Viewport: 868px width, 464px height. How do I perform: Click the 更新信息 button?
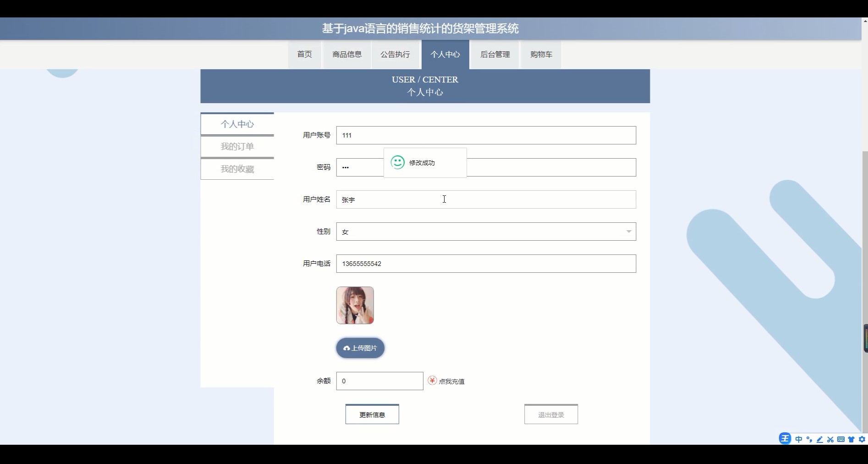click(372, 414)
